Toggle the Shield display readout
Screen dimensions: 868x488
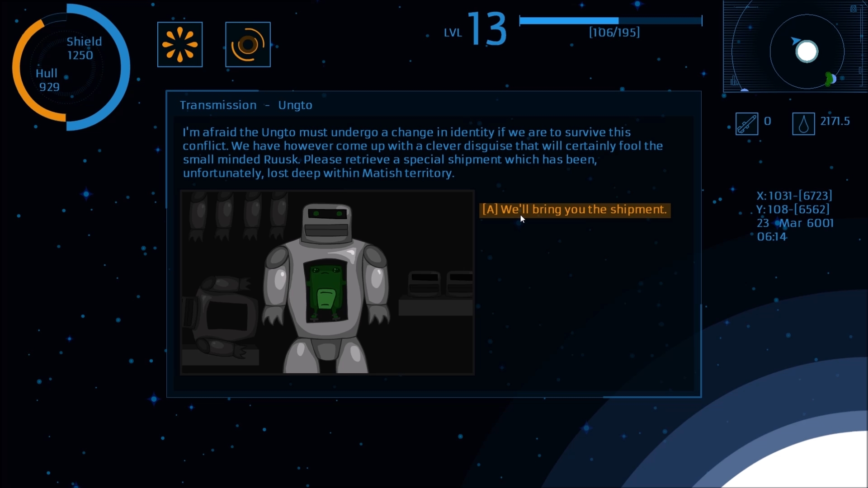click(84, 47)
